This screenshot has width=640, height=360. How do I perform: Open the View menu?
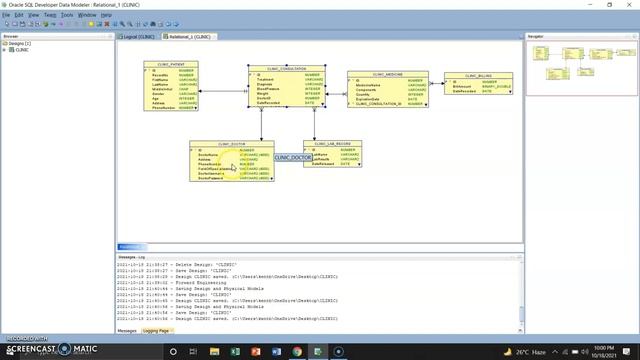(x=33, y=15)
